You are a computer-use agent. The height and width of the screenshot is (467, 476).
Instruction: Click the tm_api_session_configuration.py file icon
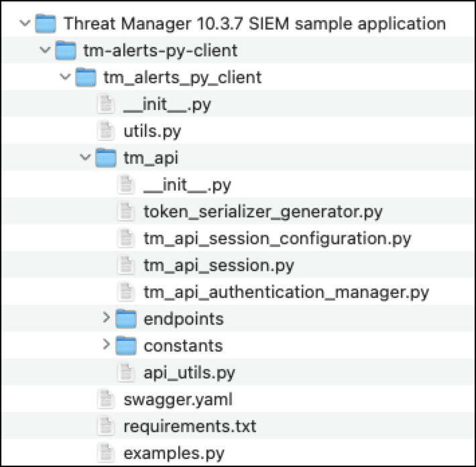coord(126,238)
